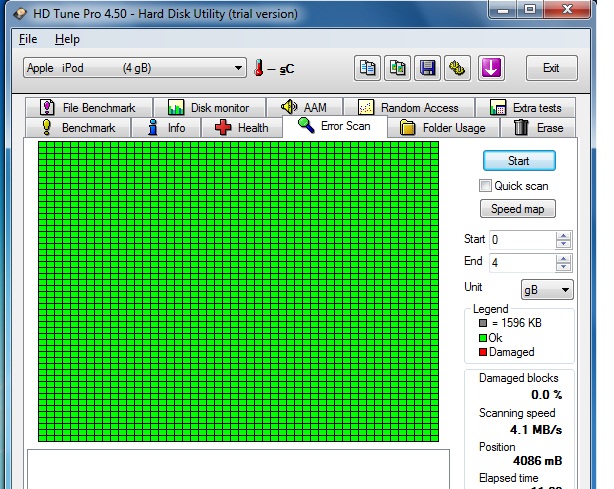Enable the Quick scan checkbox
The height and width of the screenshot is (489, 614).
[486, 186]
